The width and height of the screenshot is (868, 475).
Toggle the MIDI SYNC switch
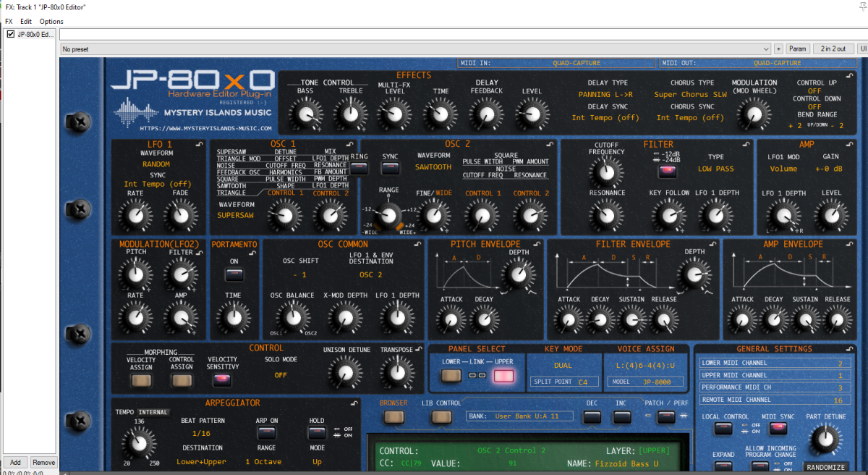[x=778, y=429]
